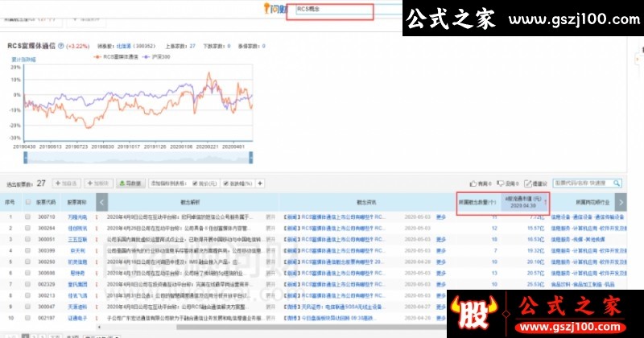The image size is (644, 338).
Task: Check the select-all checkbox in table header
Action: click(28, 202)
